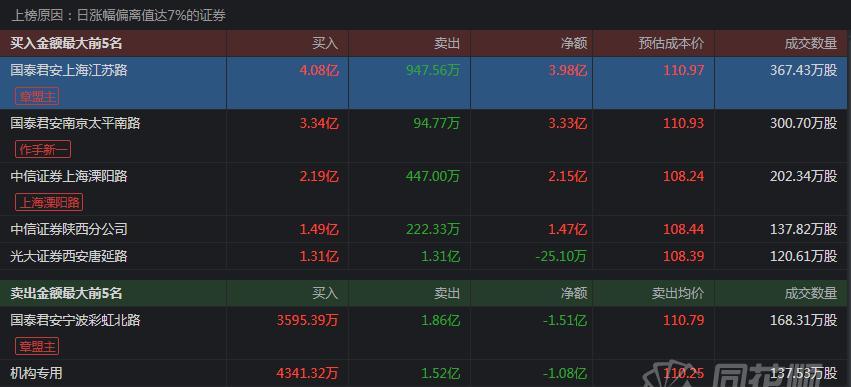Click sell amount 447.00万
The height and width of the screenshot is (387, 851).
(x=433, y=176)
